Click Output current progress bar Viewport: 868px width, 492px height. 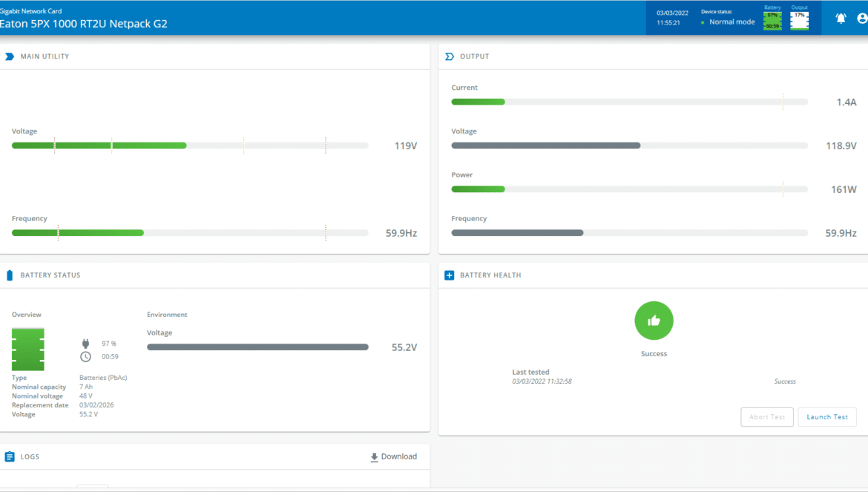(x=629, y=102)
